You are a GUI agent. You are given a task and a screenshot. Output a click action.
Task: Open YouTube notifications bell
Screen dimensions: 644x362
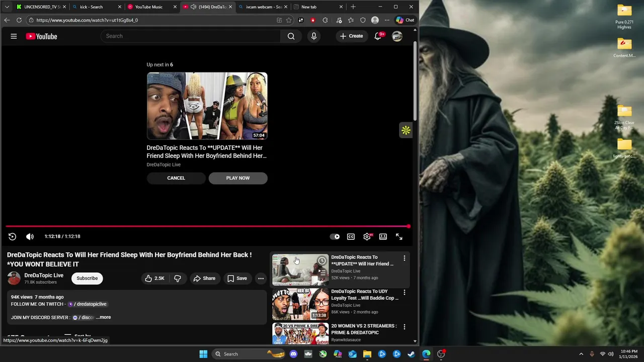click(378, 36)
